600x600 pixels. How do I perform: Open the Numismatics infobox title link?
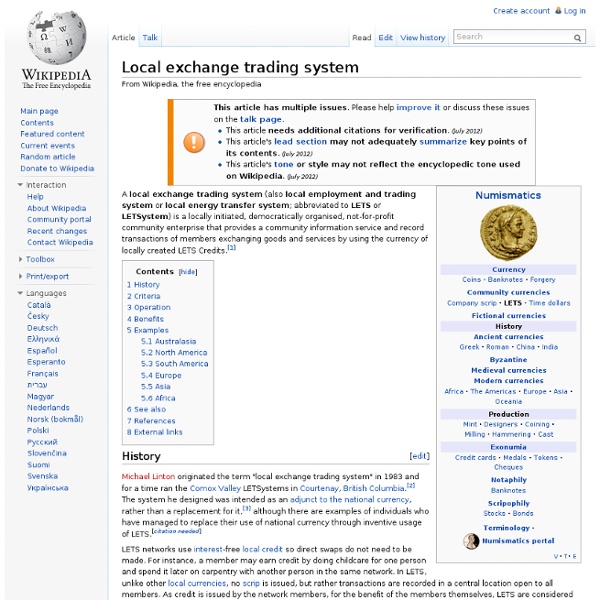pyautogui.click(x=508, y=195)
